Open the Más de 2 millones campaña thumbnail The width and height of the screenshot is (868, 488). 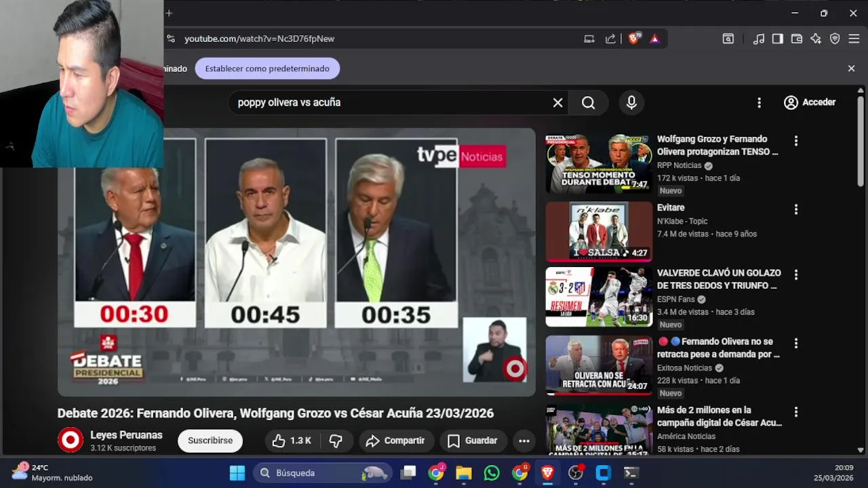coord(599,430)
